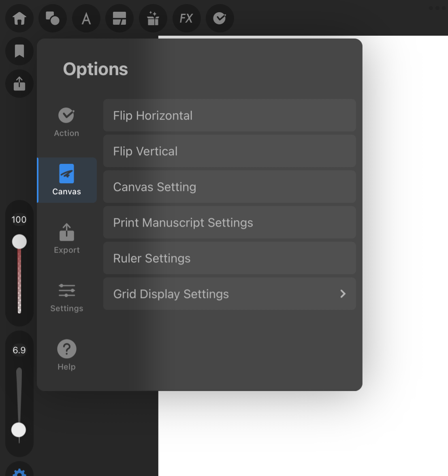448x476 pixels.
Task: Open the Home screen icon
Action: (x=19, y=18)
